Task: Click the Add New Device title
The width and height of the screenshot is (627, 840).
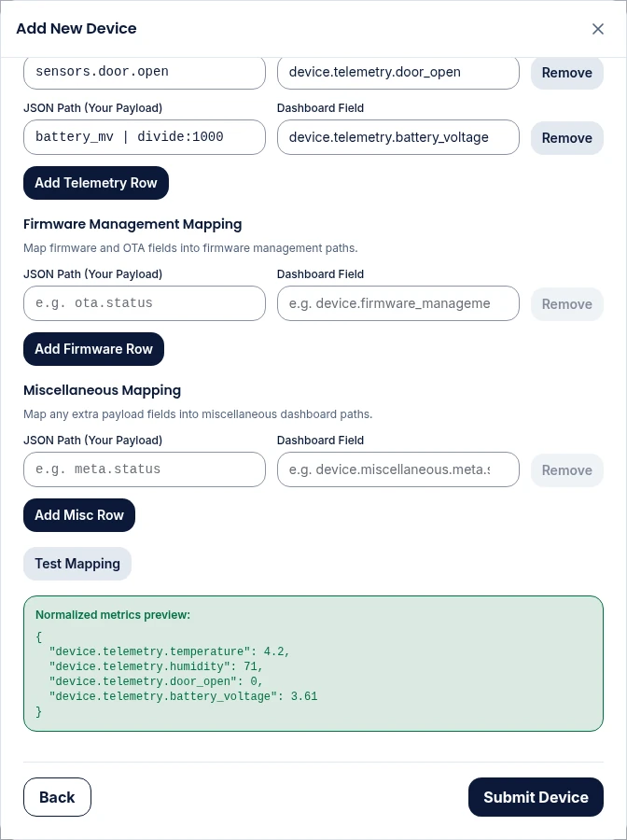Action: 77,28
